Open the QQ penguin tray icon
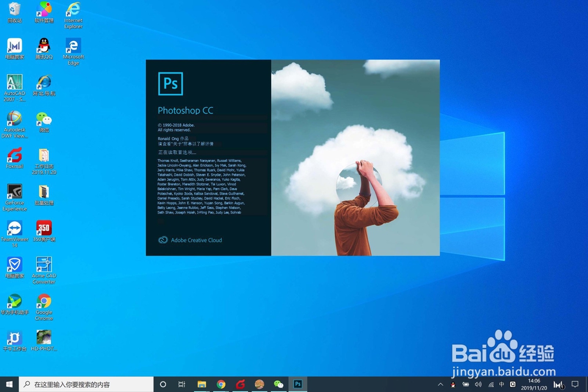588x392 pixels. coord(453,384)
